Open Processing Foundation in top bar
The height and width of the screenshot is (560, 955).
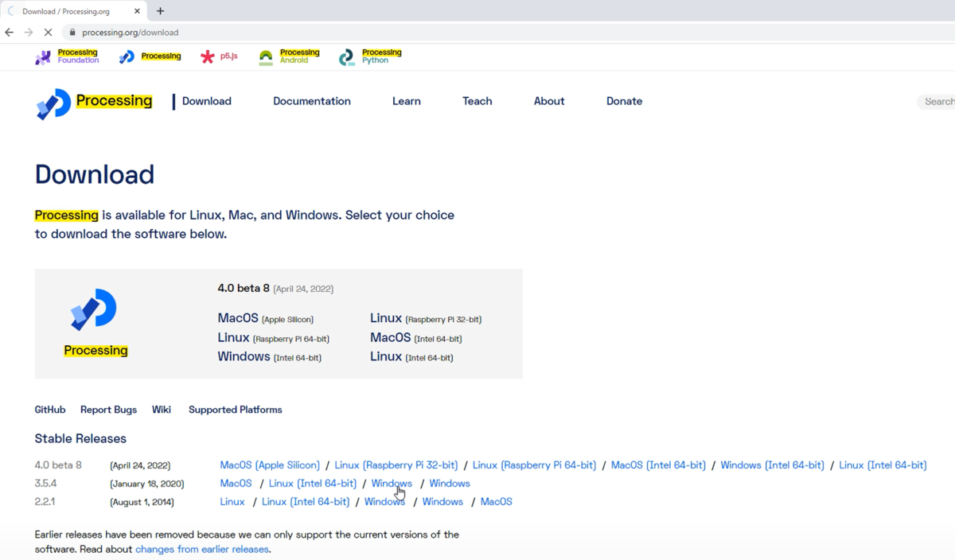(67, 56)
